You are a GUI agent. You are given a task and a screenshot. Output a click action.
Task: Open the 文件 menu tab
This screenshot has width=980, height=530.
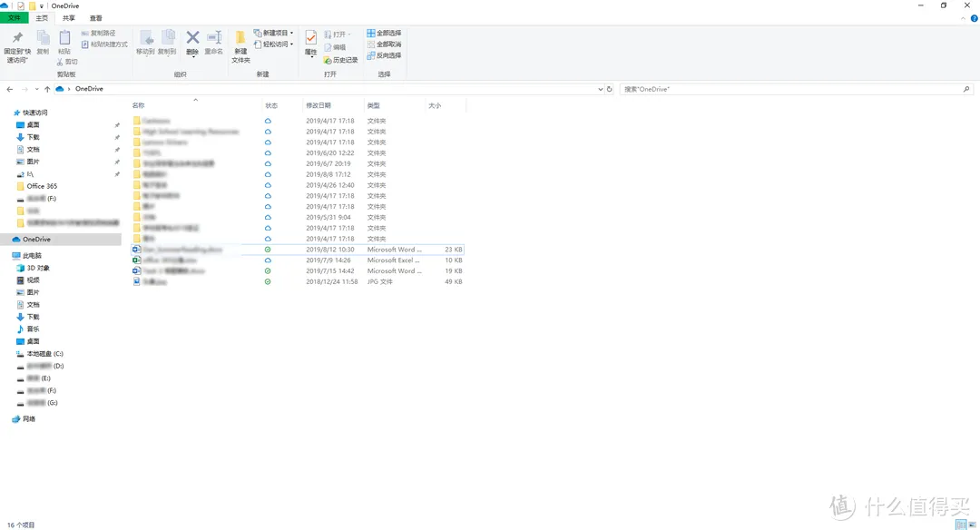pyautogui.click(x=14, y=18)
